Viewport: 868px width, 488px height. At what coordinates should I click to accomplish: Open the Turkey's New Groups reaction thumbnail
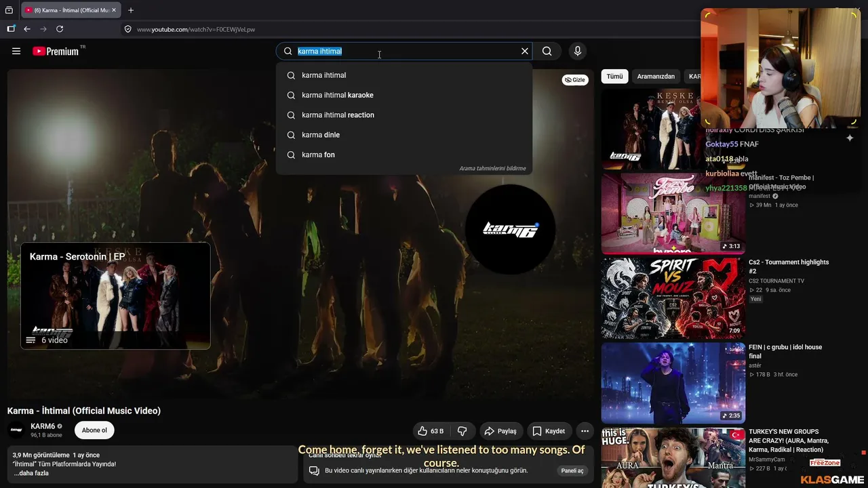click(x=673, y=457)
